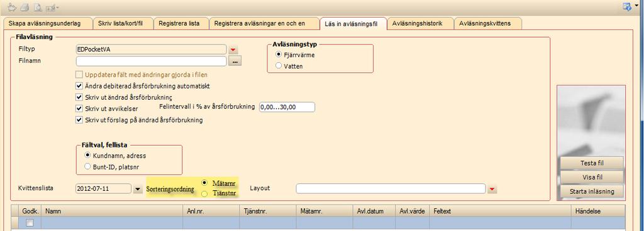This screenshot has width=644, height=231.
Task: Open the Skriv lista/kort/fil tab
Action: point(123,24)
